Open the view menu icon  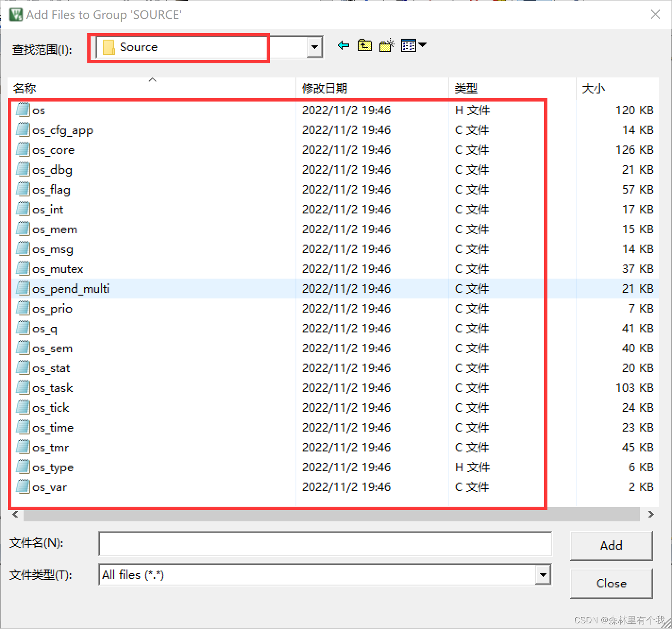[x=413, y=45]
